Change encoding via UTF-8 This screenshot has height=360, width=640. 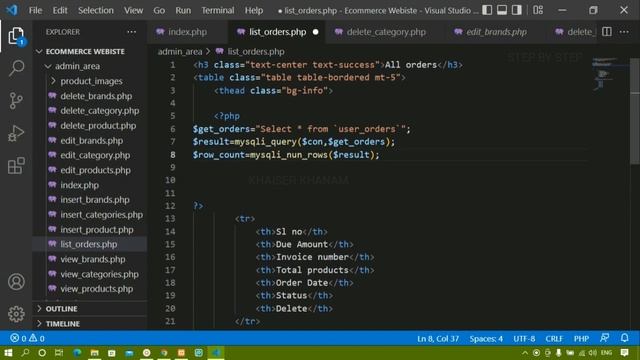tap(524, 338)
